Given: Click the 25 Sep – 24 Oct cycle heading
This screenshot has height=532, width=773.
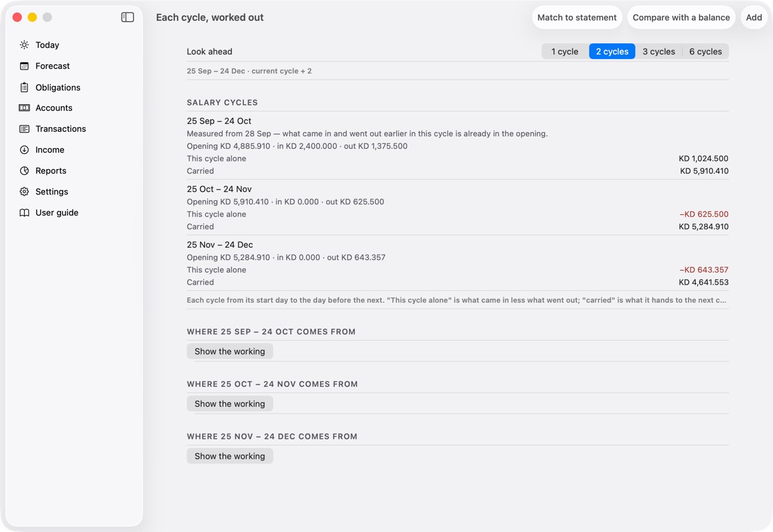Looking at the screenshot, I should 219,121.
